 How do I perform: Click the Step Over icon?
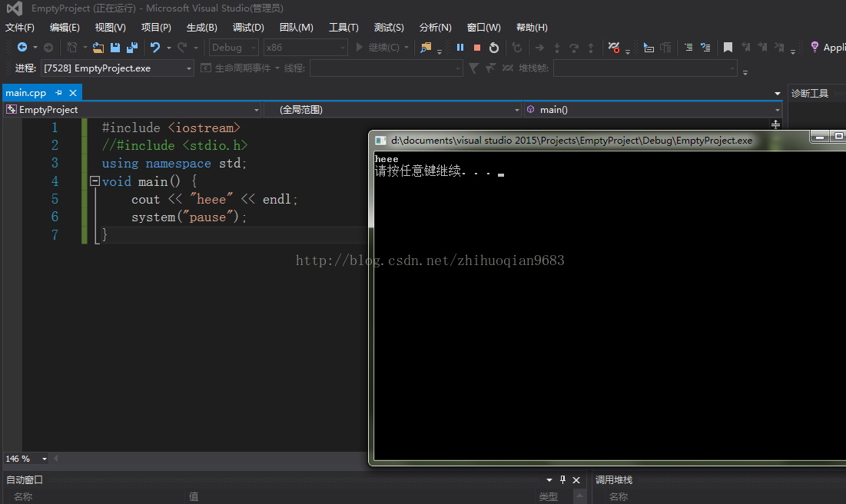point(574,48)
